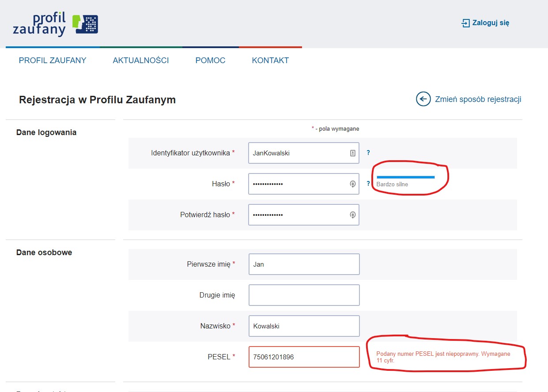Click the PESEL error message text
This screenshot has width=548, height=392.
tap(443, 357)
